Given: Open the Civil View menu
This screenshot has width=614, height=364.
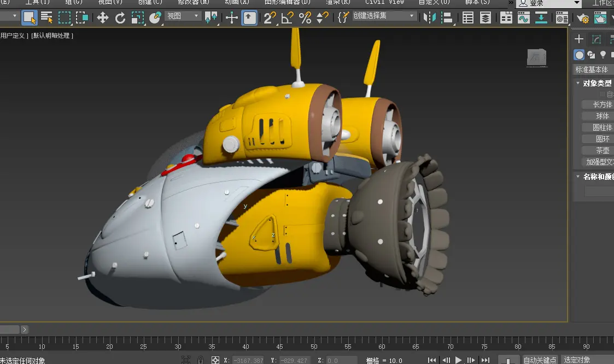Looking at the screenshot, I should [384, 2].
